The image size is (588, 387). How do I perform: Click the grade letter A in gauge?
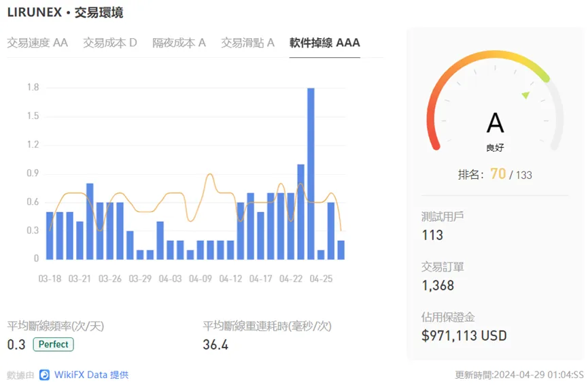coord(495,123)
